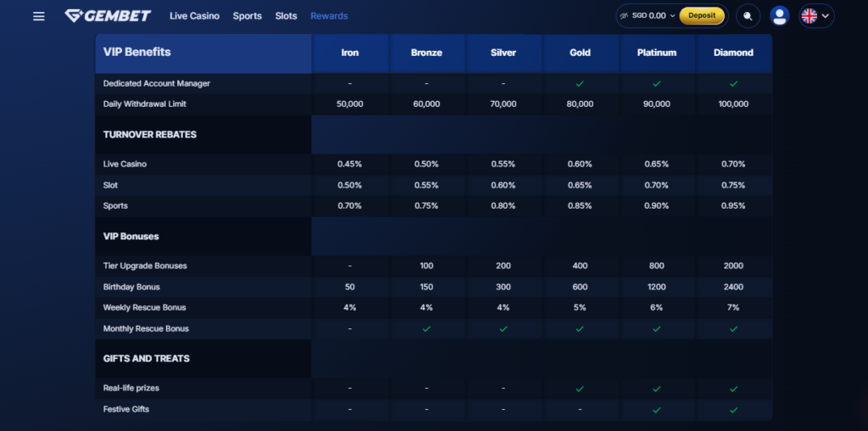Image resolution: width=868 pixels, height=431 pixels.
Task: Click the Deposit button
Action: coord(702,15)
